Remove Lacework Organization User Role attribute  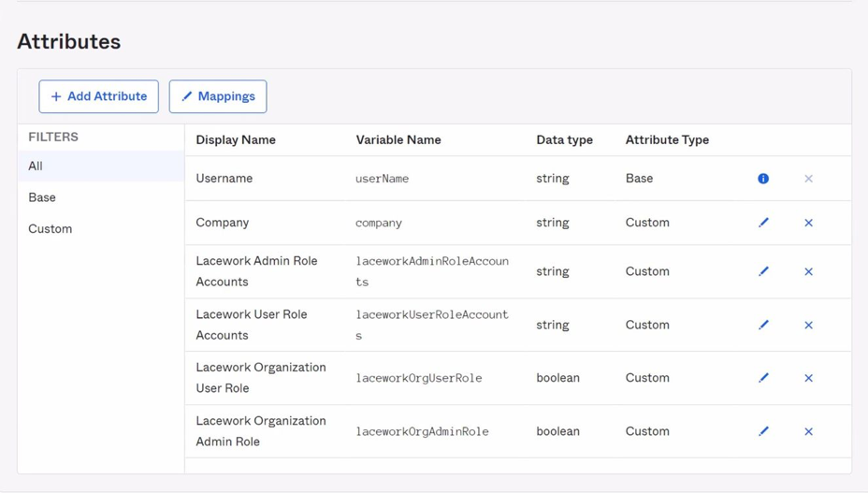pyautogui.click(x=808, y=378)
